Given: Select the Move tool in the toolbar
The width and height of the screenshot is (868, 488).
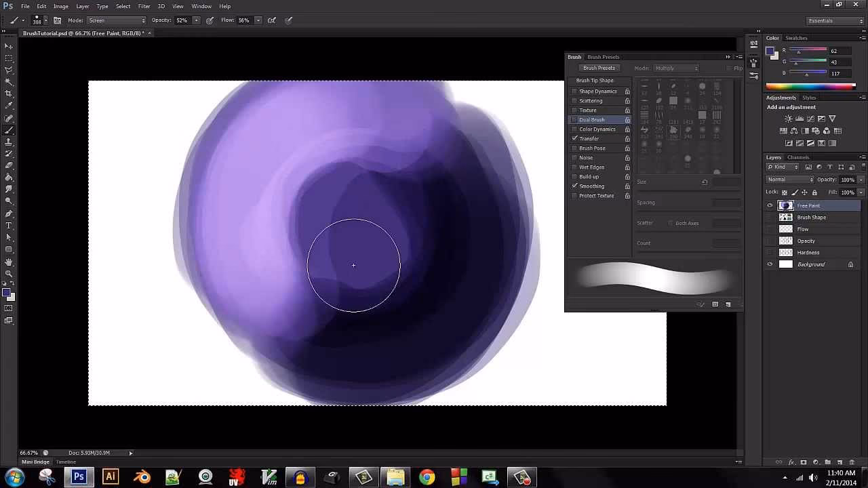Looking at the screenshot, I should click(x=9, y=46).
